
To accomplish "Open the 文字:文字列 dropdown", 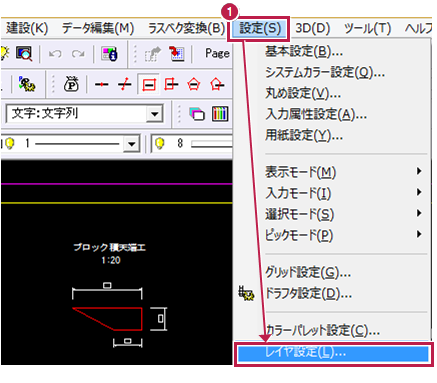I will pyautogui.click(x=154, y=114).
